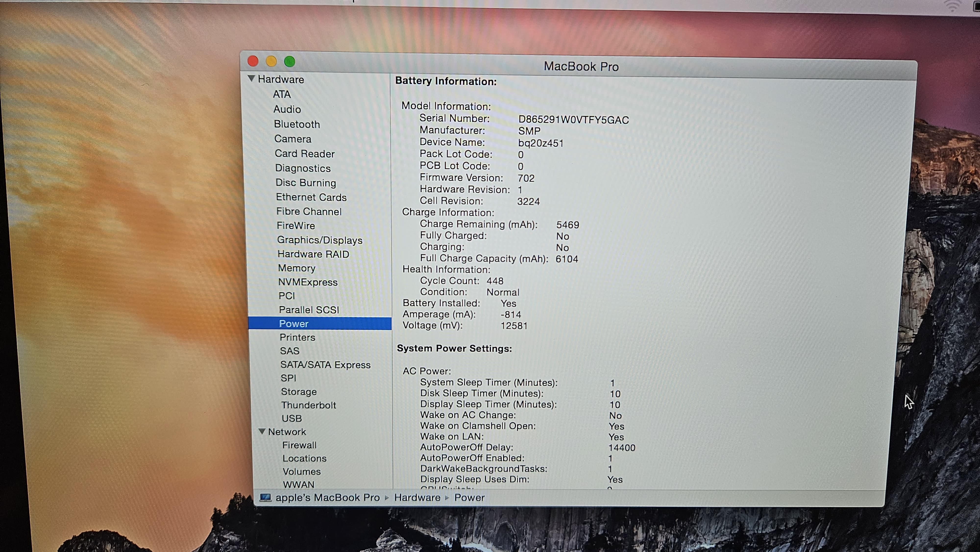The image size is (980, 552).
Task: Click the Display Sleep Uses Dim row
Action: tap(521, 479)
